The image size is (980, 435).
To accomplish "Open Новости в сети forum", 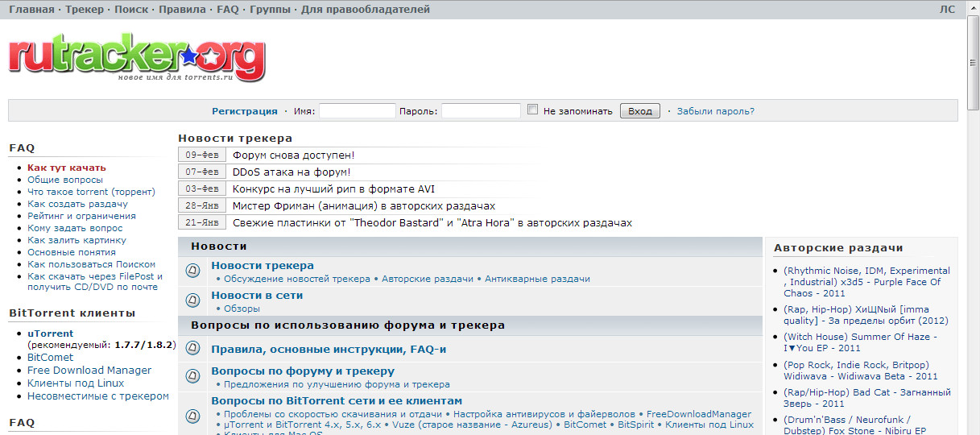I will coord(257,295).
